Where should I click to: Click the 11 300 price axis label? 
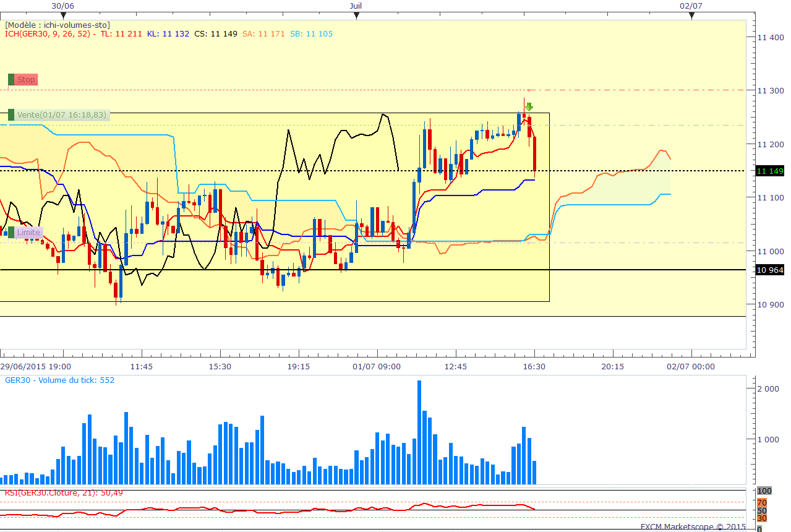click(771, 90)
